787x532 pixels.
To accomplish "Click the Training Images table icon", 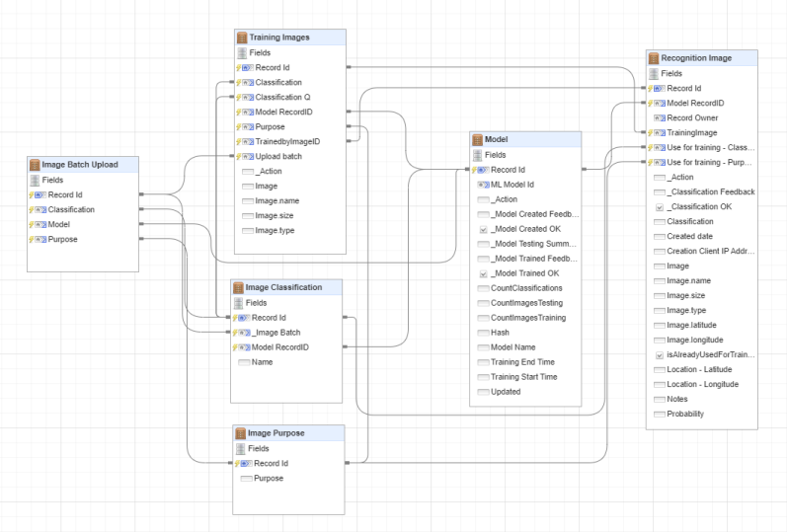I will tap(242, 38).
